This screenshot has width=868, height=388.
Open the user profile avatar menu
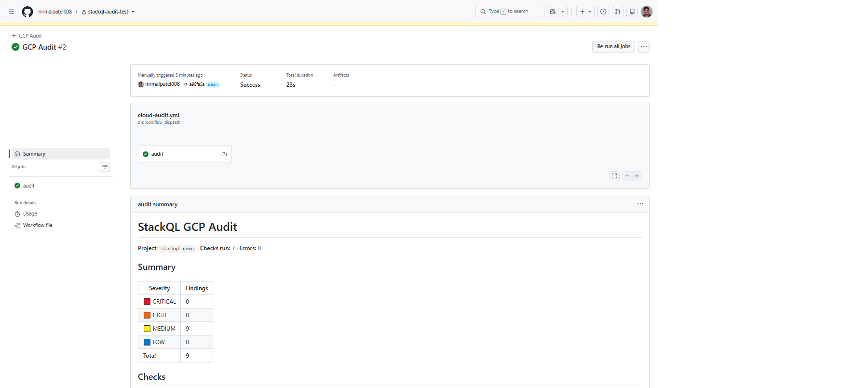pos(647,12)
